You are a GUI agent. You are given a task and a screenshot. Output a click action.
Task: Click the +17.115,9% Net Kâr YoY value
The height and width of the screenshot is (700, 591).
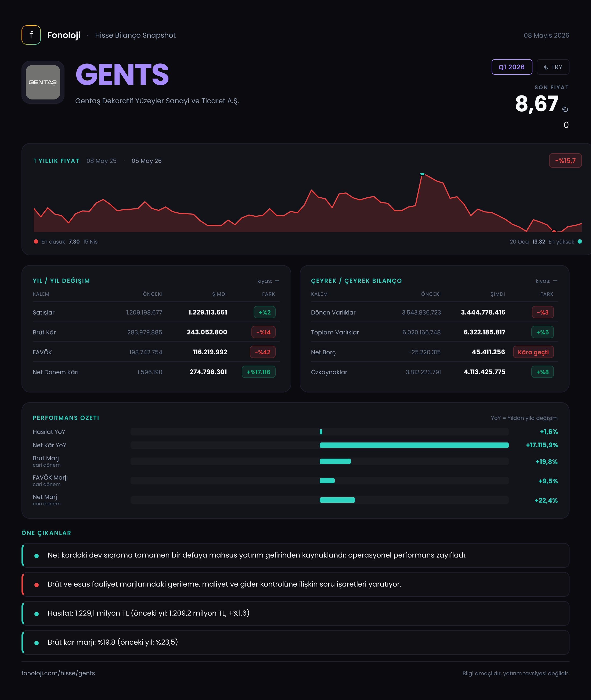[x=542, y=445]
